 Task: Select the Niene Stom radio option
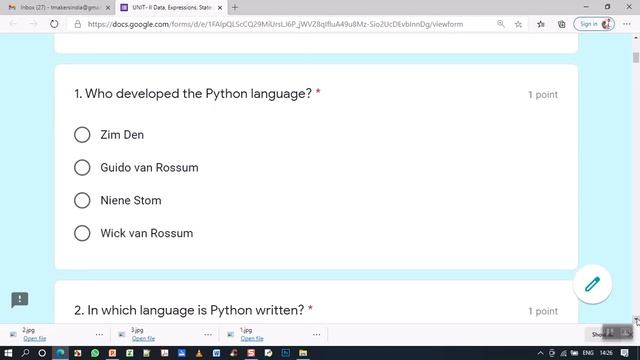tap(82, 200)
